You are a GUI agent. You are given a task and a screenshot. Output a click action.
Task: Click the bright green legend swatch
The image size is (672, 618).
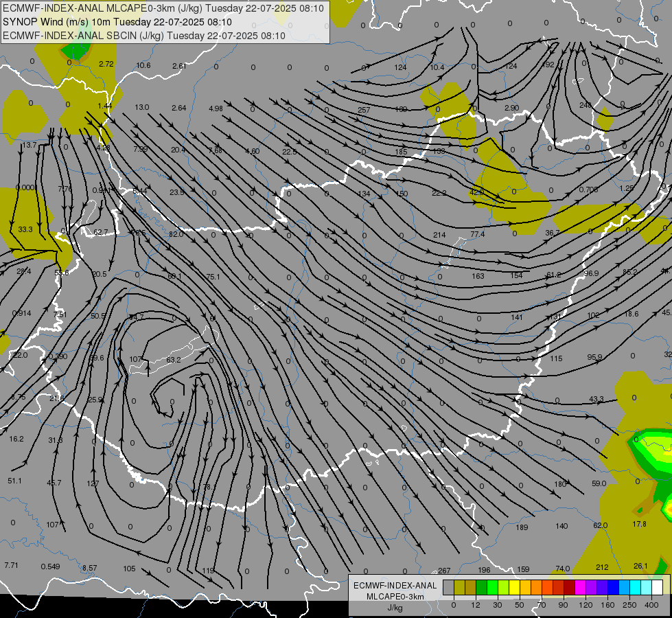(x=492, y=587)
